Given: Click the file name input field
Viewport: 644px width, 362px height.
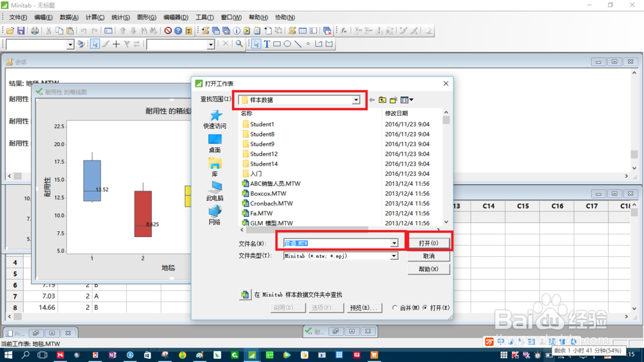Looking at the screenshot, I should pos(337,243).
